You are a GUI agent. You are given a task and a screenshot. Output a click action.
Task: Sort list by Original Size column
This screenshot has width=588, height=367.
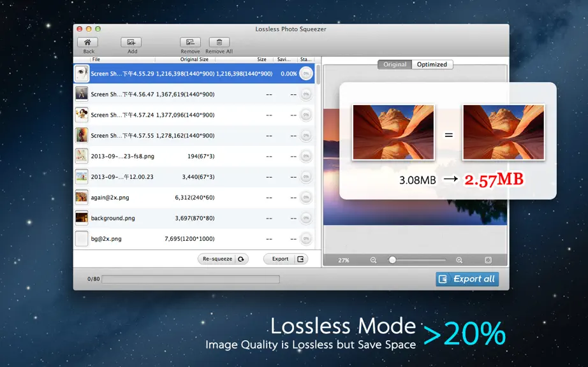[195, 59]
